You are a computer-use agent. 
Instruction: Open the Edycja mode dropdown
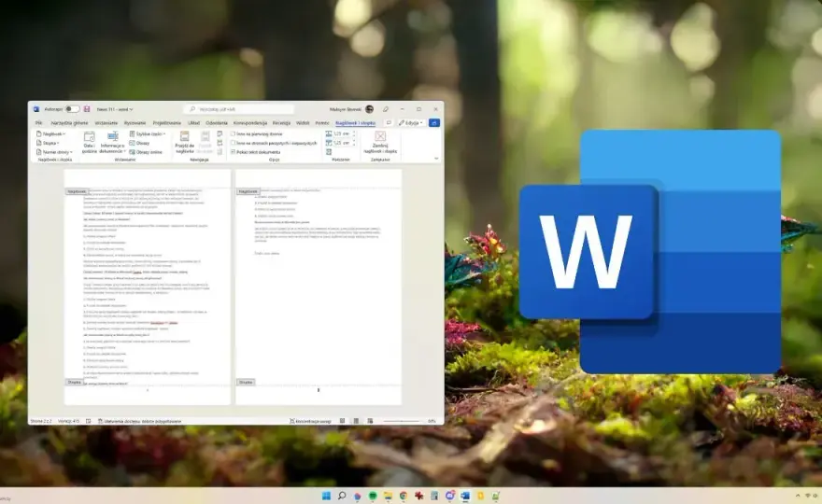(x=410, y=122)
